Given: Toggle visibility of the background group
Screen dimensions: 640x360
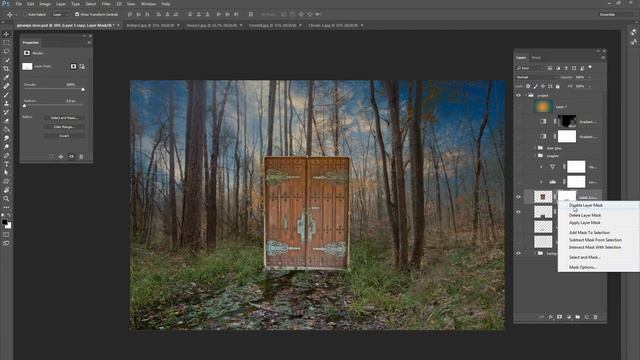Looking at the screenshot, I should [x=518, y=253].
